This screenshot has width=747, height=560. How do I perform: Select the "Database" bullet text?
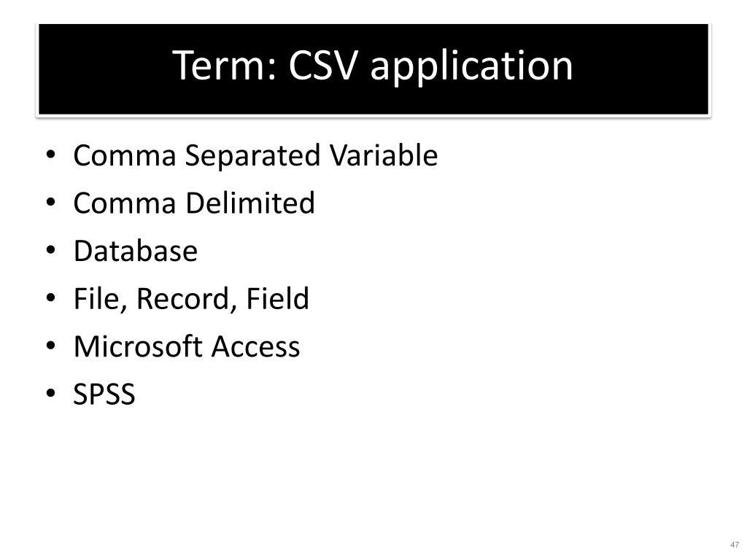point(135,251)
